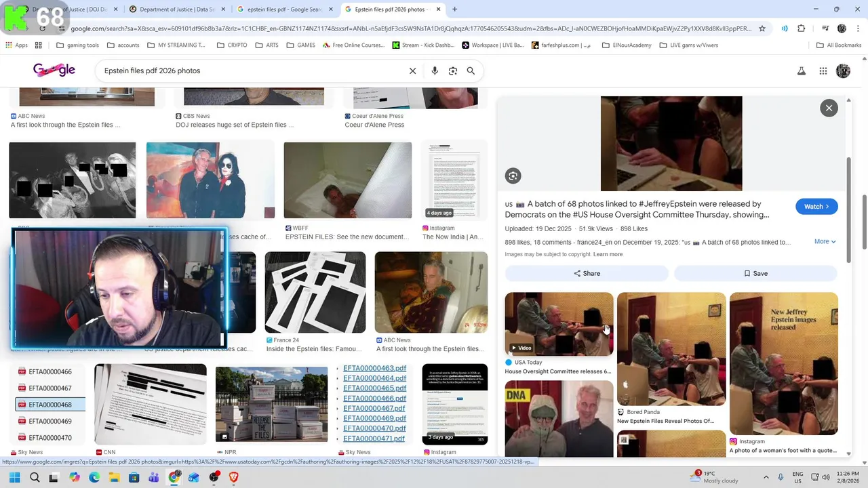
Task: Open Windows taskbar search
Action: [x=34, y=477]
